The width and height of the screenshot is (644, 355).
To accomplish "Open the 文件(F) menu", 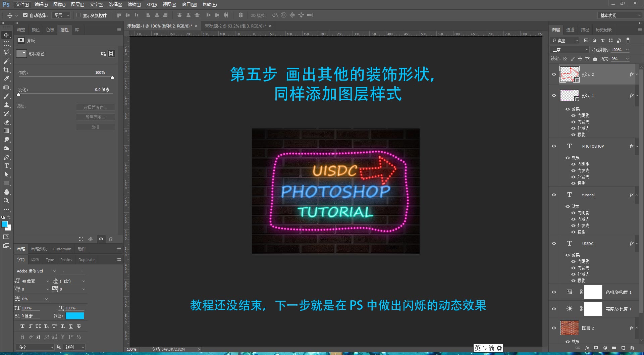I will tap(22, 5).
